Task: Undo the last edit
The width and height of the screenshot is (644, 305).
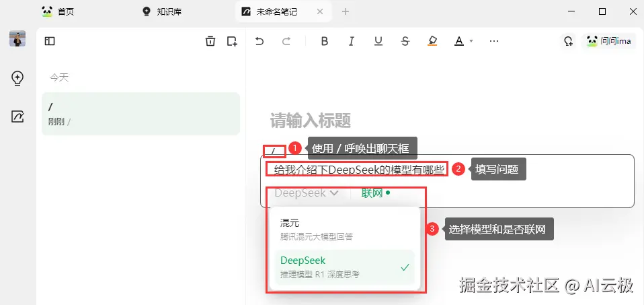Action: 259,41
